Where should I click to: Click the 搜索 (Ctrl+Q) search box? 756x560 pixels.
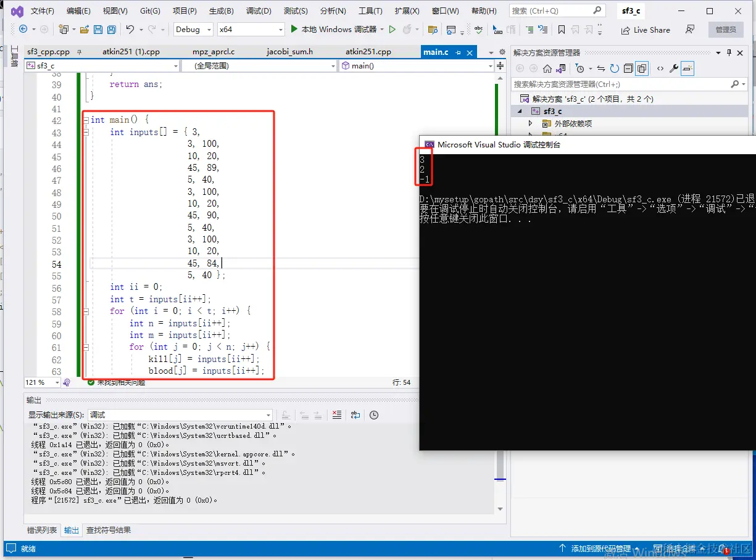click(557, 10)
